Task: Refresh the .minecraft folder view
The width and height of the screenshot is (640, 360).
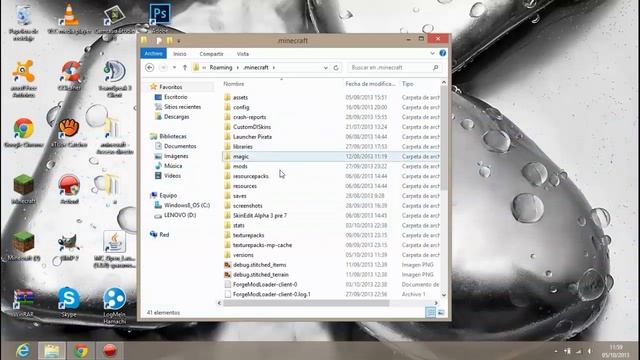Action: [x=336, y=68]
